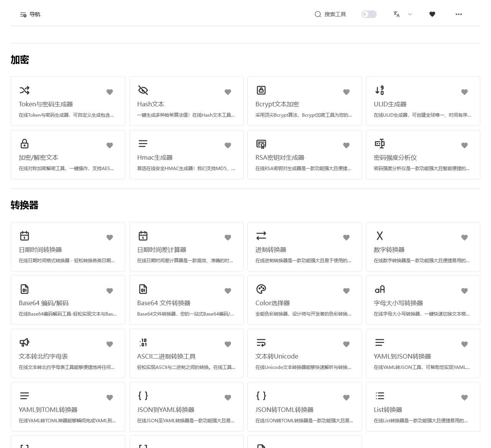Toggle the dark mode switch
Screen dimensions: 491x448
(x=369, y=14)
